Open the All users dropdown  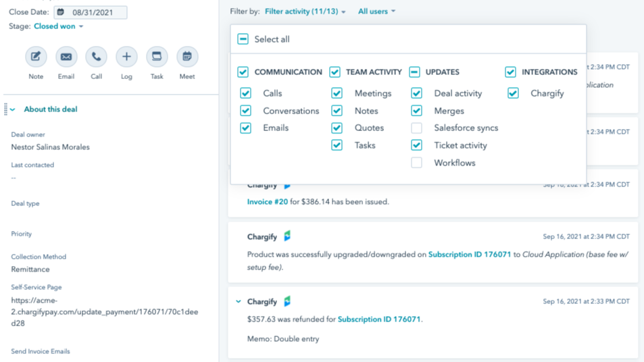tap(376, 11)
